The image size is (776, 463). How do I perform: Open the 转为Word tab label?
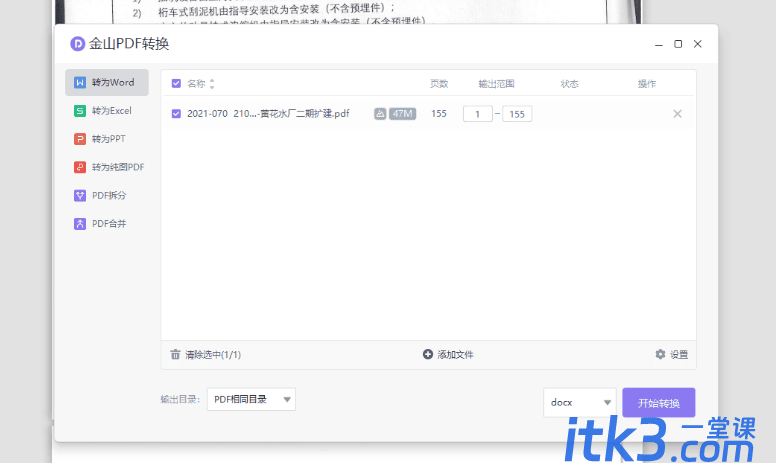point(113,83)
